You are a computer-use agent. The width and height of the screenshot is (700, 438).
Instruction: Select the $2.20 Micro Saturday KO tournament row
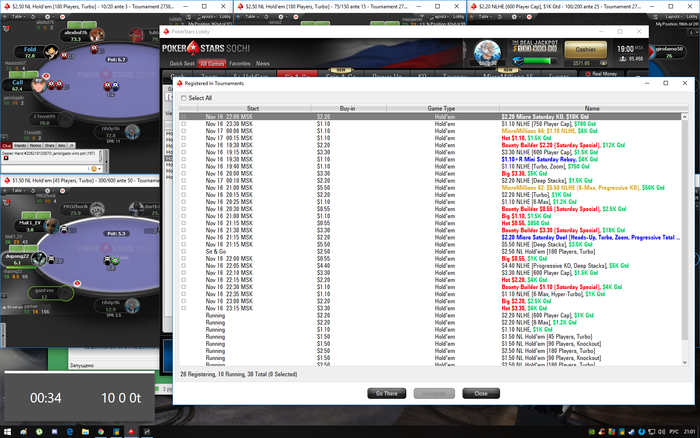pyautogui.click(x=431, y=117)
